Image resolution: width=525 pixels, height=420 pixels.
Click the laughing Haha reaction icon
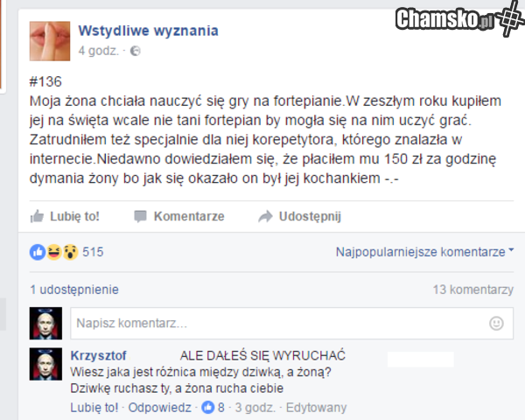tap(54, 252)
